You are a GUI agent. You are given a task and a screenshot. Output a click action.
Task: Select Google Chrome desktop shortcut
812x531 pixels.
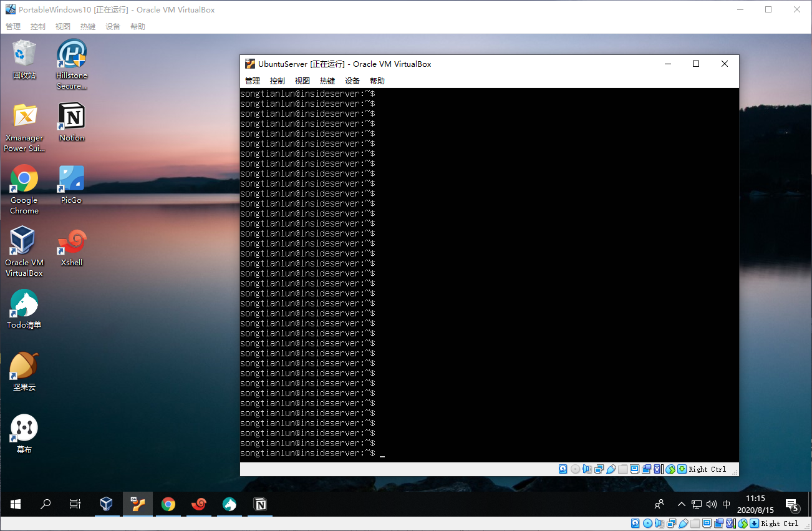[x=24, y=190]
